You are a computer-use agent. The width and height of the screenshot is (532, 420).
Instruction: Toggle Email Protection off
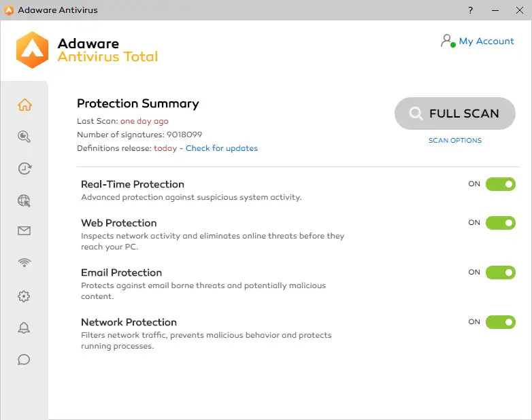pyautogui.click(x=500, y=273)
